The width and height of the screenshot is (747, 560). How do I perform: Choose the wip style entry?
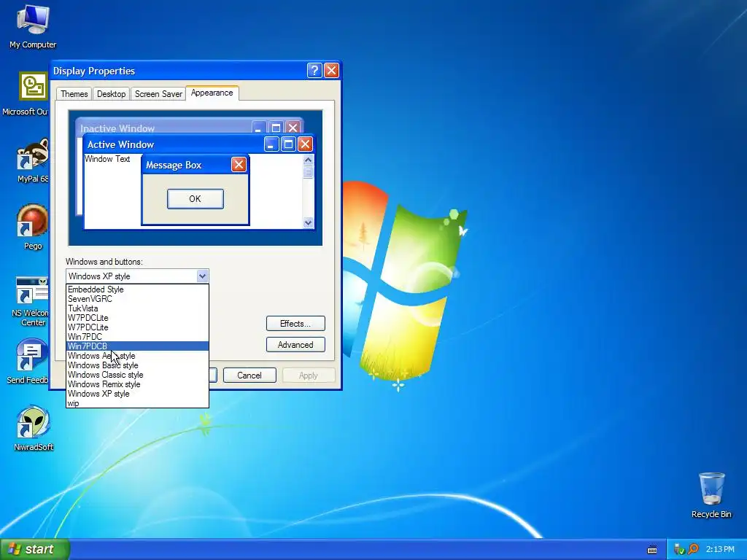(137, 403)
